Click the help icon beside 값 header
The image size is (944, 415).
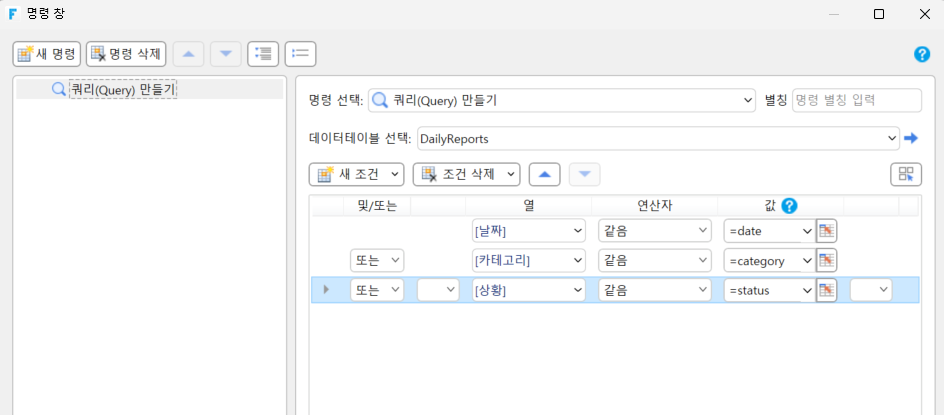pos(789,206)
